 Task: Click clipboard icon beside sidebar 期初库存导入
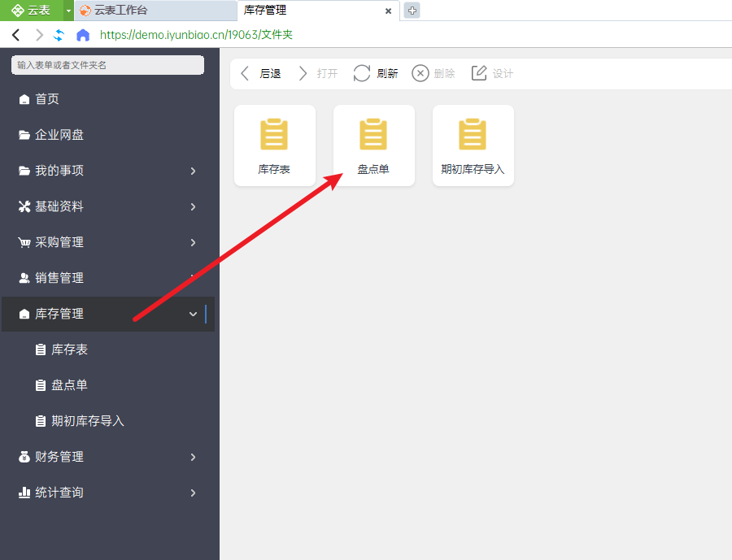tap(41, 421)
